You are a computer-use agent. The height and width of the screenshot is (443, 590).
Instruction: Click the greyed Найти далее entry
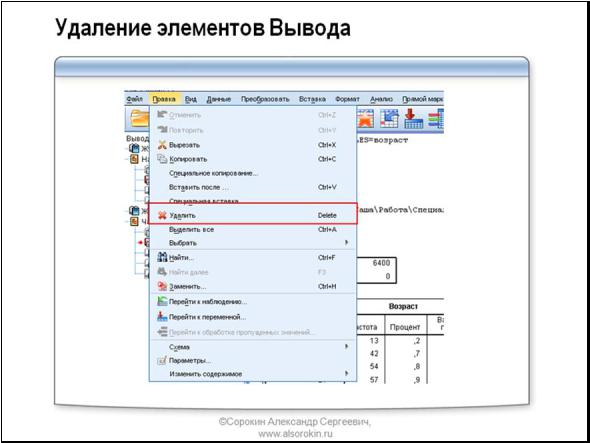(252, 272)
